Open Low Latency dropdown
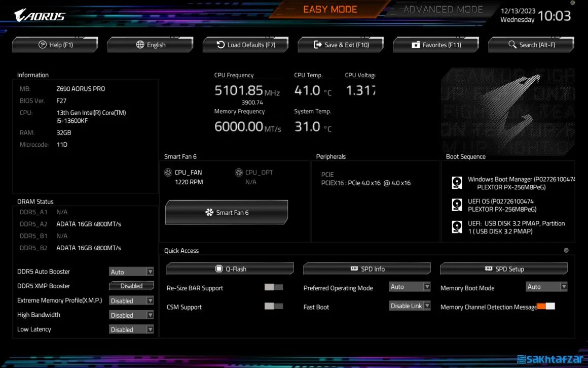Image resolution: width=588 pixels, height=368 pixels. pyautogui.click(x=131, y=329)
